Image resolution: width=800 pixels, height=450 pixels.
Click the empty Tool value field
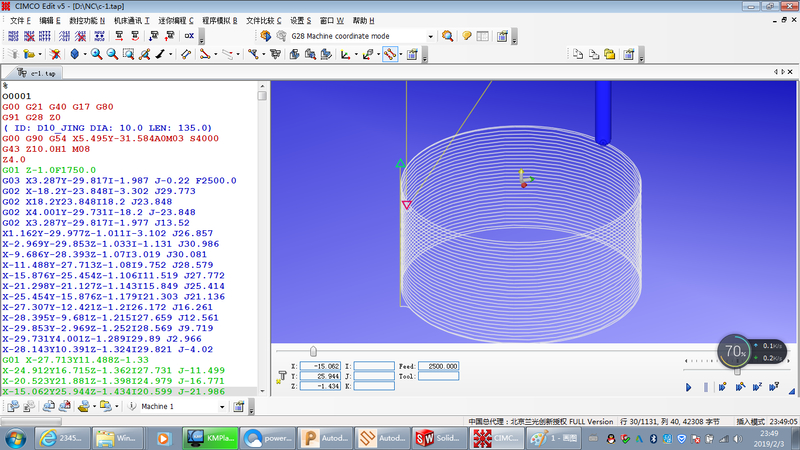pyautogui.click(x=439, y=376)
